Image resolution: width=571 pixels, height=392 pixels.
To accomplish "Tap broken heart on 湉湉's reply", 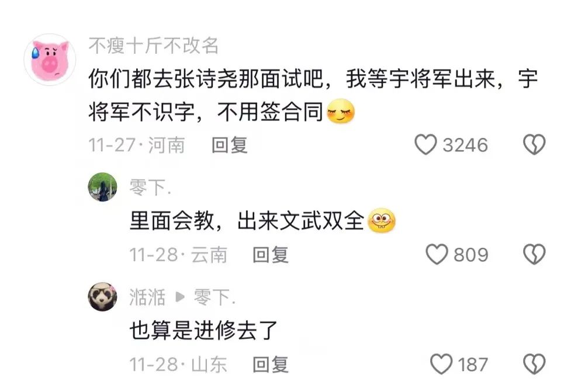I will (x=534, y=364).
